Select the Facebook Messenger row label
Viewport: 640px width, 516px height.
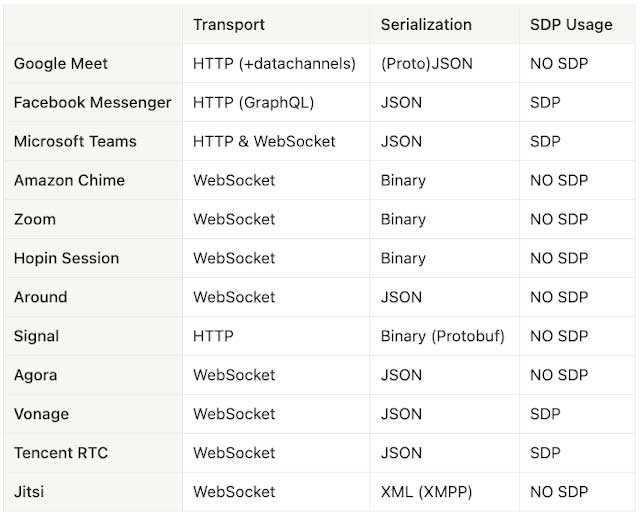92,103
